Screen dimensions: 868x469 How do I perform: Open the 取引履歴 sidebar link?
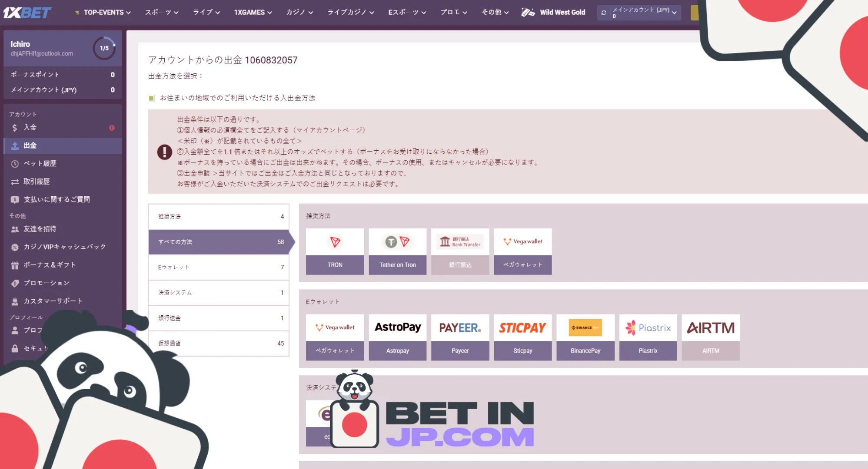pyautogui.click(x=37, y=182)
